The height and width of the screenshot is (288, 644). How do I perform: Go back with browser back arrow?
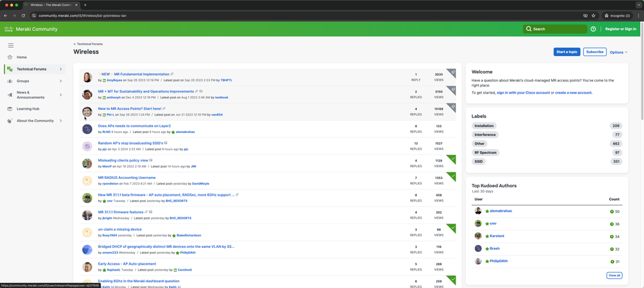5,15
